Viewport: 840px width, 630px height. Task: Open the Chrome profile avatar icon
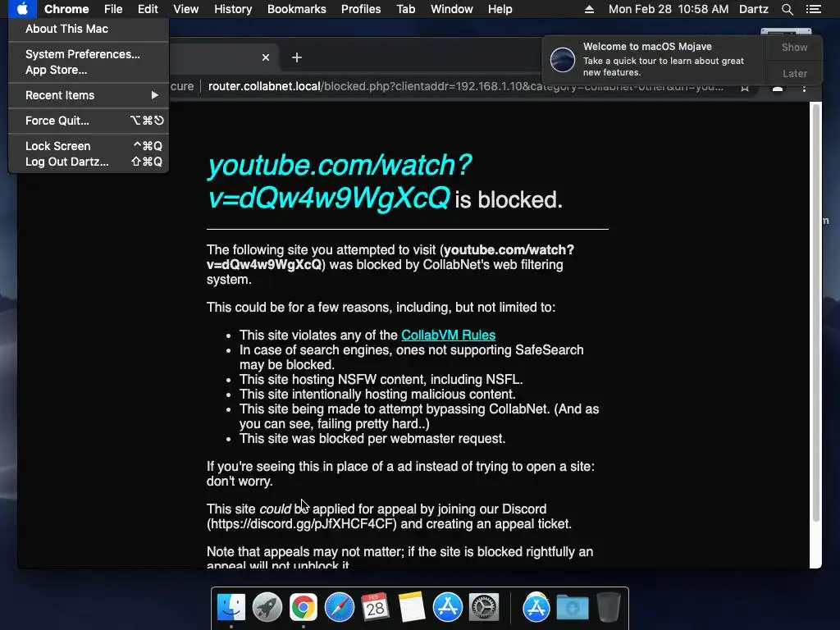(x=778, y=89)
